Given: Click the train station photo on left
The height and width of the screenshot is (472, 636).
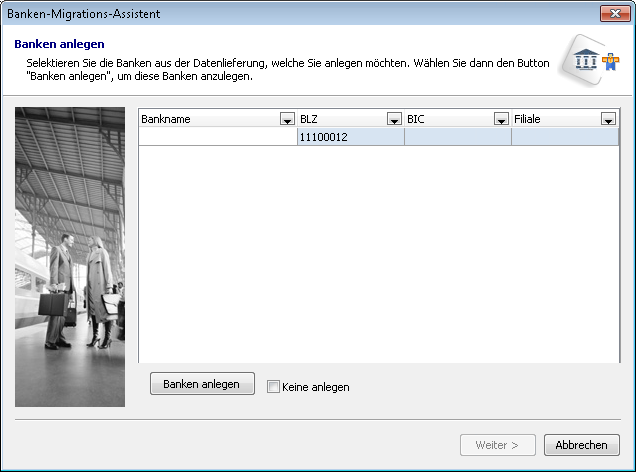Looking at the screenshot, I should [x=70, y=257].
